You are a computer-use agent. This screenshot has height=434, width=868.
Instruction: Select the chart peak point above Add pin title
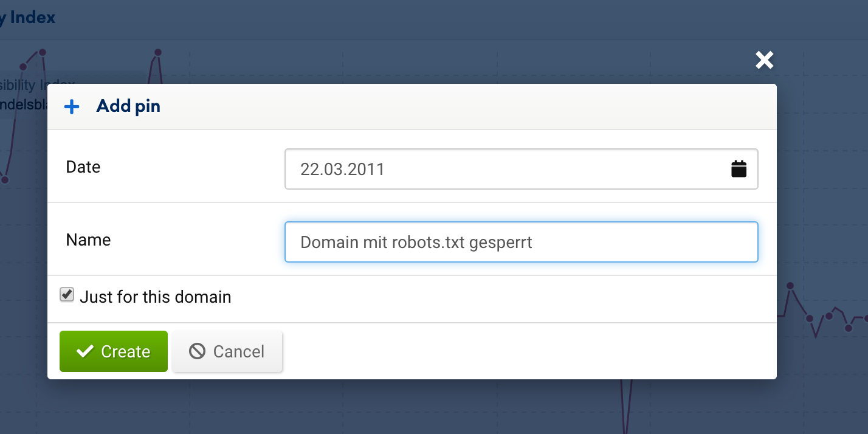[157, 52]
